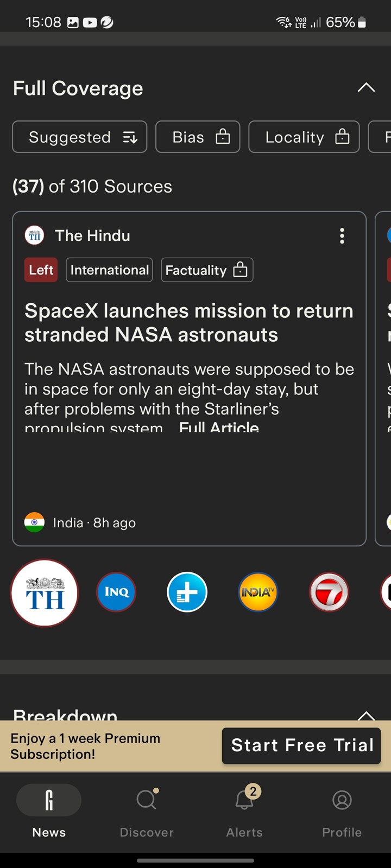This screenshot has width=391, height=868.
Task: Tap the Wi-Fi status icon
Action: [x=283, y=22]
